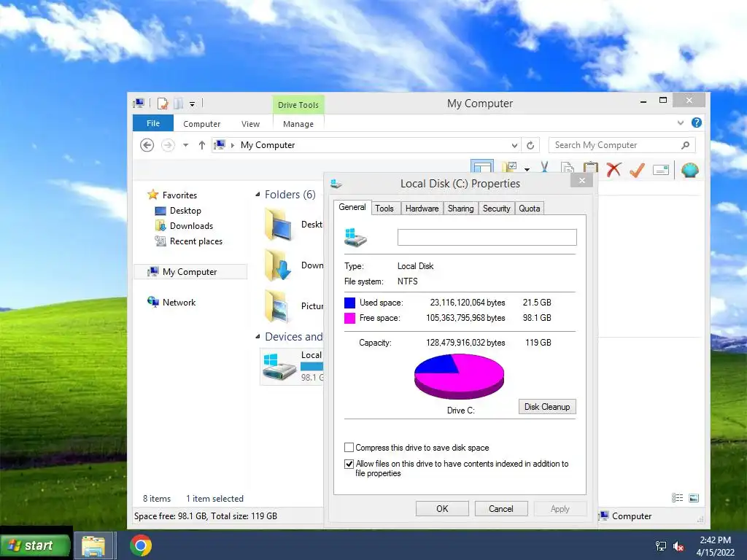The height and width of the screenshot is (560, 747).
Task: Click the Pictures folder icon in file list
Action: click(279, 306)
